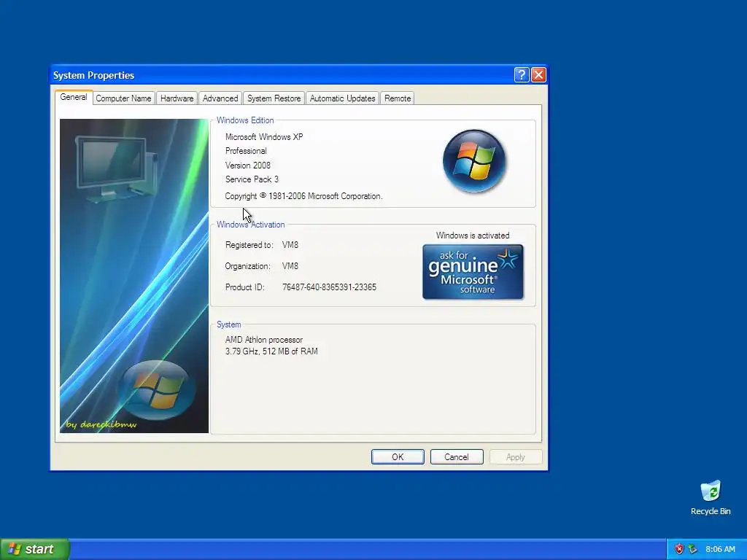Image resolution: width=747 pixels, height=560 pixels.
Task: Click the Copyright 1981-2006 Microsoft Corporation line
Action: [303, 196]
